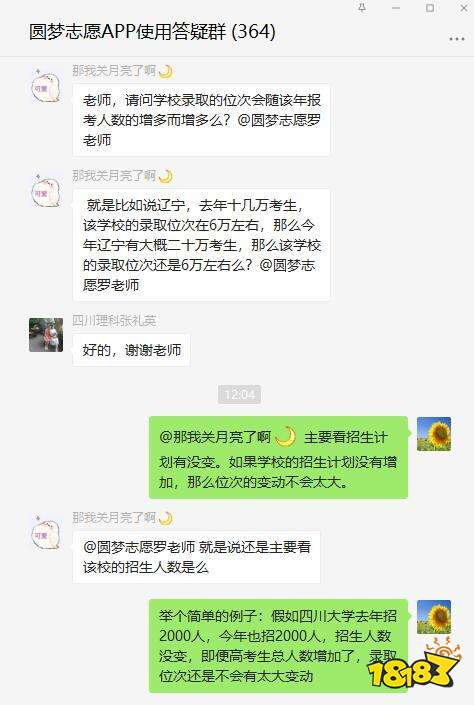Open the profile photo of 四川理科张礼英
Screen dimensions: 474x705
(x=46, y=335)
